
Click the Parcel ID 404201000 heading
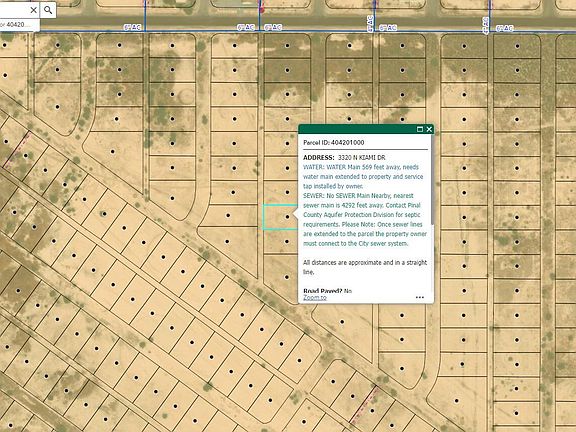point(334,143)
